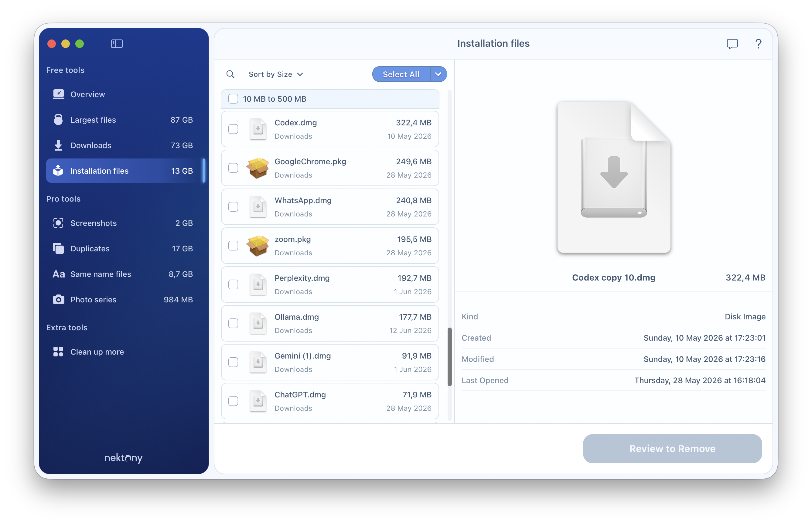Open Screenshots pro tool
This screenshot has height=524, width=812.
(x=125, y=223)
